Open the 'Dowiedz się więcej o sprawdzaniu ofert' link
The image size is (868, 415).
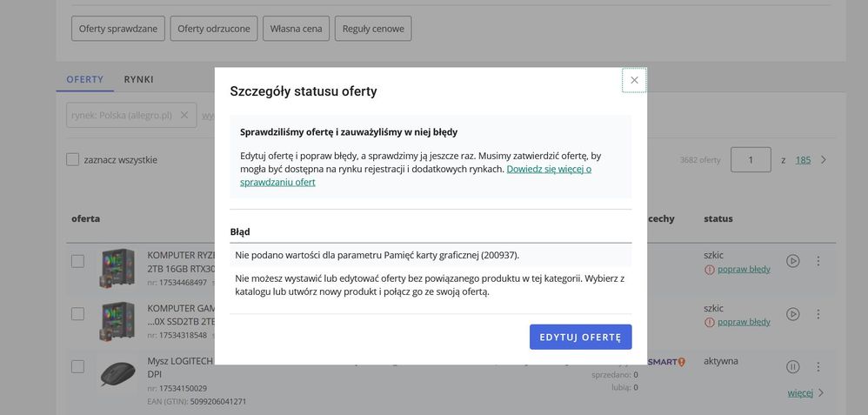click(416, 175)
